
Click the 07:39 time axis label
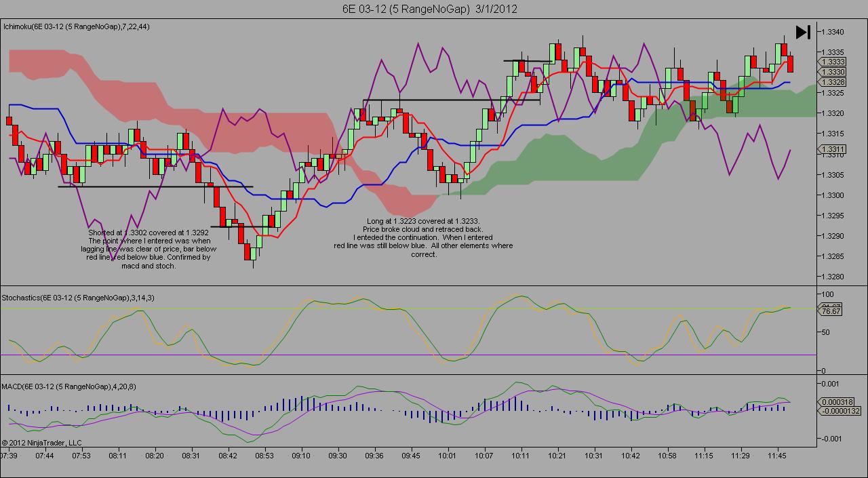click(x=9, y=456)
